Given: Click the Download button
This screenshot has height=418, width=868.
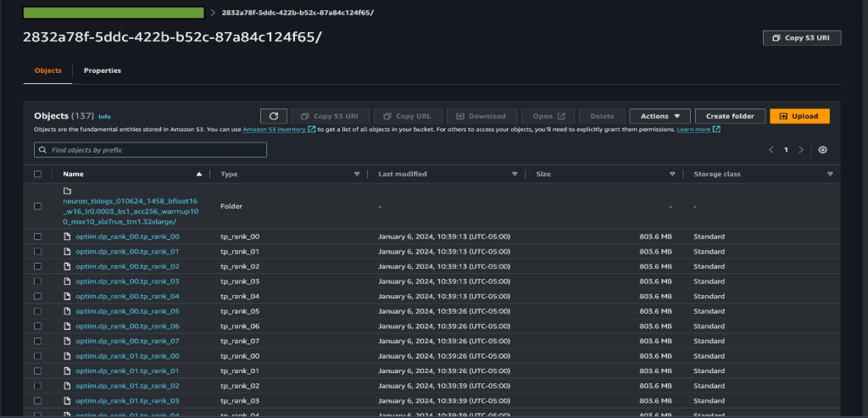Looking at the screenshot, I should [481, 116].
